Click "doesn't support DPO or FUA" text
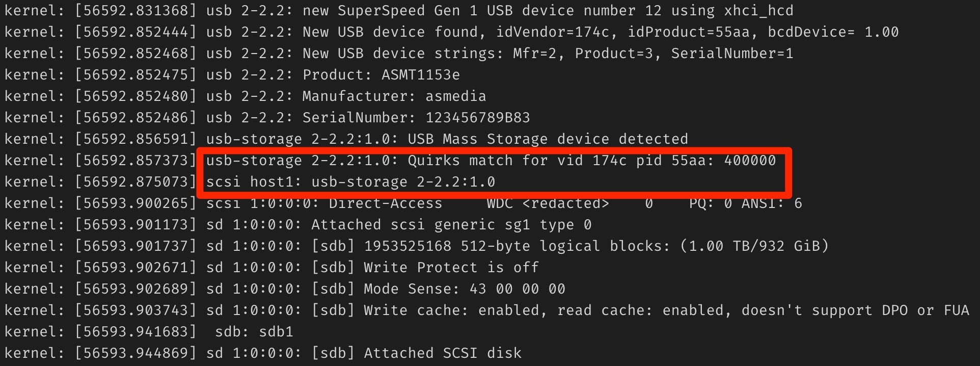The width and height of the screenshot is (980, 366). tap(855, 310)
